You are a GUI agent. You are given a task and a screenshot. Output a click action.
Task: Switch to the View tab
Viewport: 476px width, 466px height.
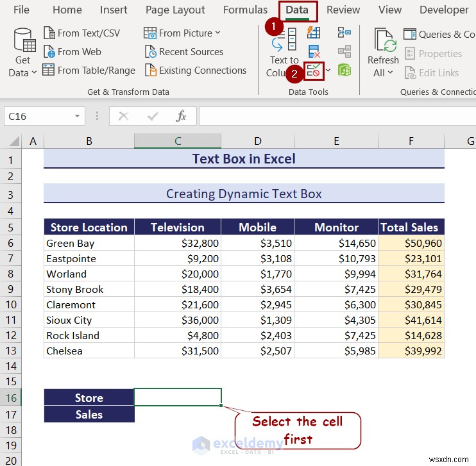coord(390,10)
